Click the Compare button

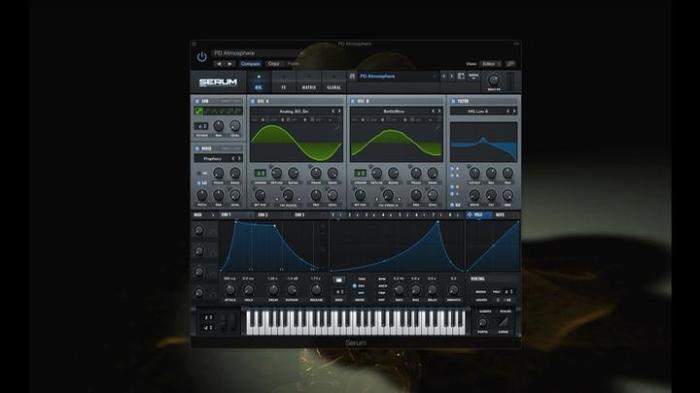[250, 64]
